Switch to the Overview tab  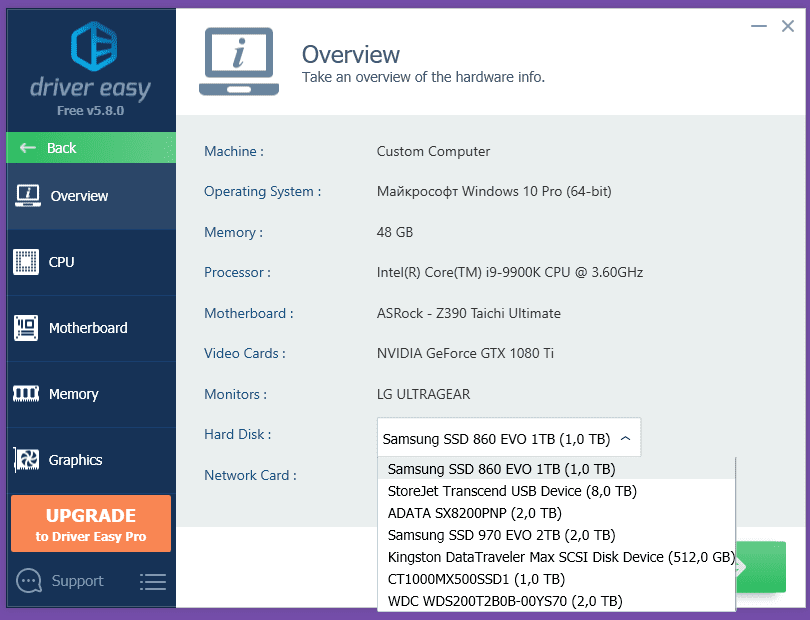(x=91, y=196)
